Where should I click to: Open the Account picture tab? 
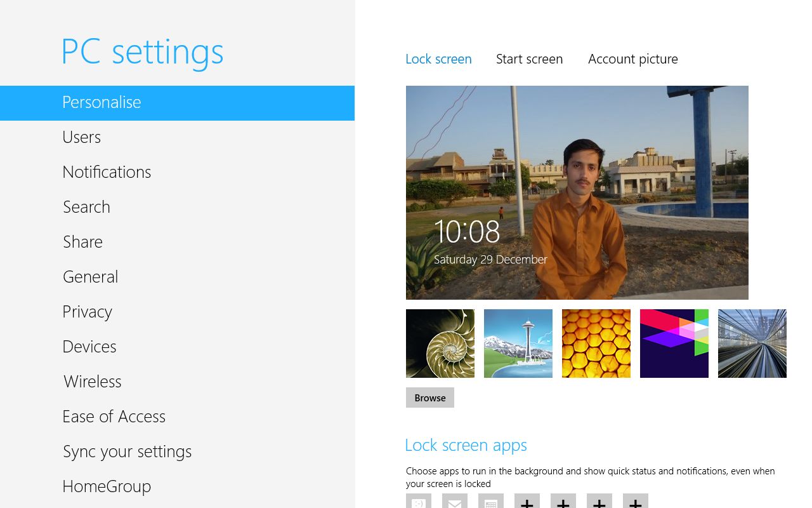632,59
